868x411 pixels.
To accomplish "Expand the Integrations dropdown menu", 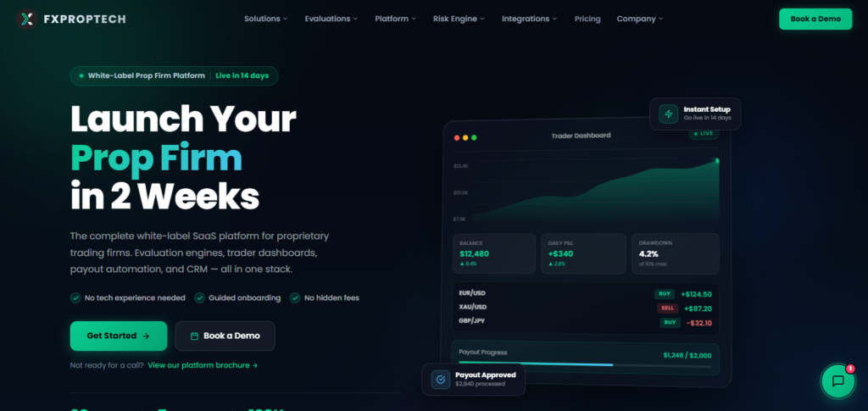I will pos(530,19).
